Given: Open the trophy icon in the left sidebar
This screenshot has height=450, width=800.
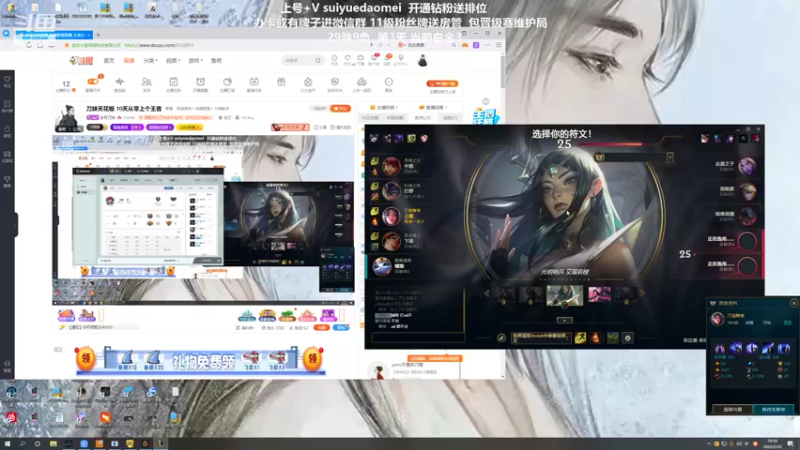Looking at the screenshot, I should click(7, 182).
